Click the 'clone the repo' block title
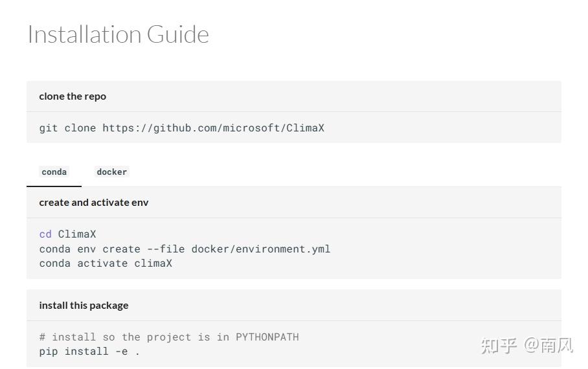 [x=73, y=96]
